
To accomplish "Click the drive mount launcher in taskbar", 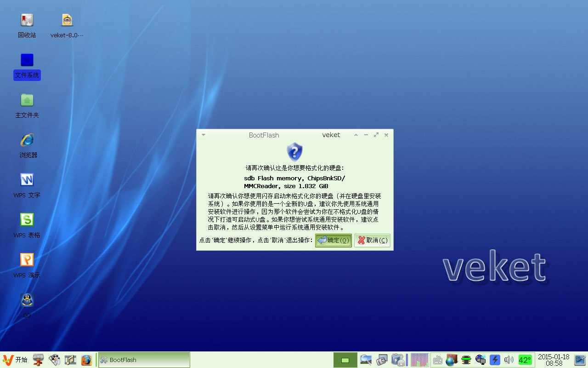I will pos(39,360).
